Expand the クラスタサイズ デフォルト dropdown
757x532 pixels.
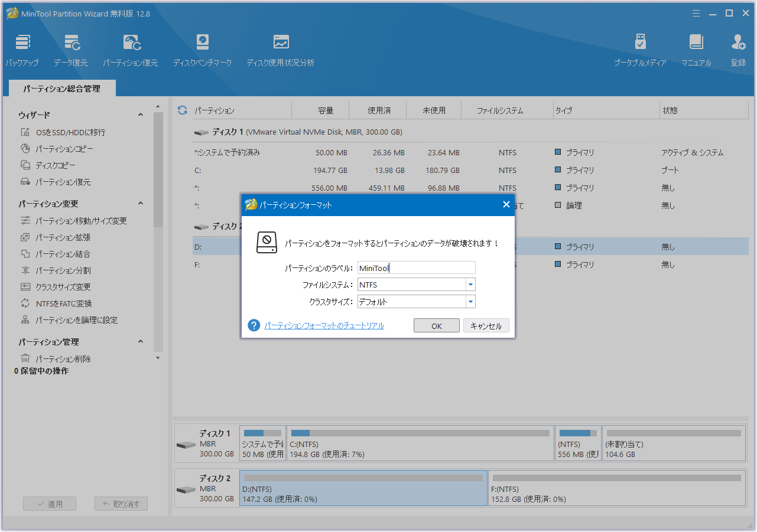(470, 302)
